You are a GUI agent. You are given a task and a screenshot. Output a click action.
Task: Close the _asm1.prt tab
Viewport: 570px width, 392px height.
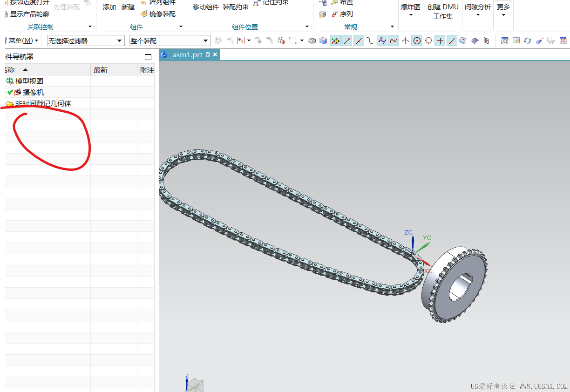click(x=215, y=55)
